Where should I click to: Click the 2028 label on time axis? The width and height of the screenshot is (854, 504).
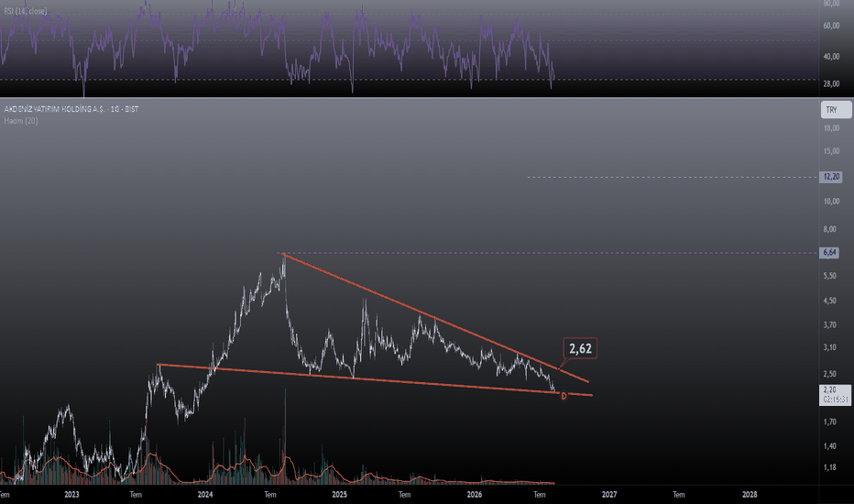pyautogui.click(x=750, y=494)
